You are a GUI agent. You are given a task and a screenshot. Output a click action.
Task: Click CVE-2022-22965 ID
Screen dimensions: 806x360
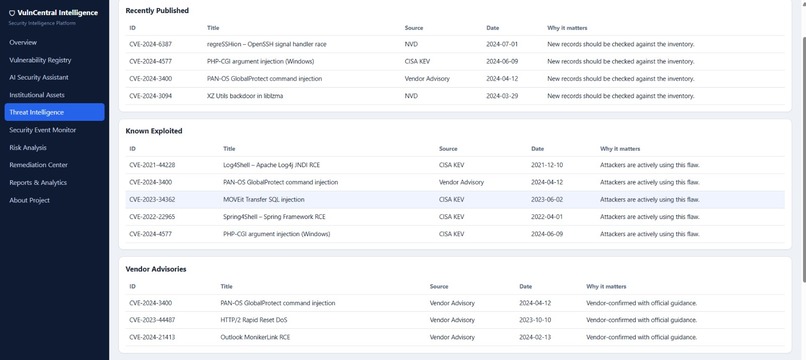point(152,217)
